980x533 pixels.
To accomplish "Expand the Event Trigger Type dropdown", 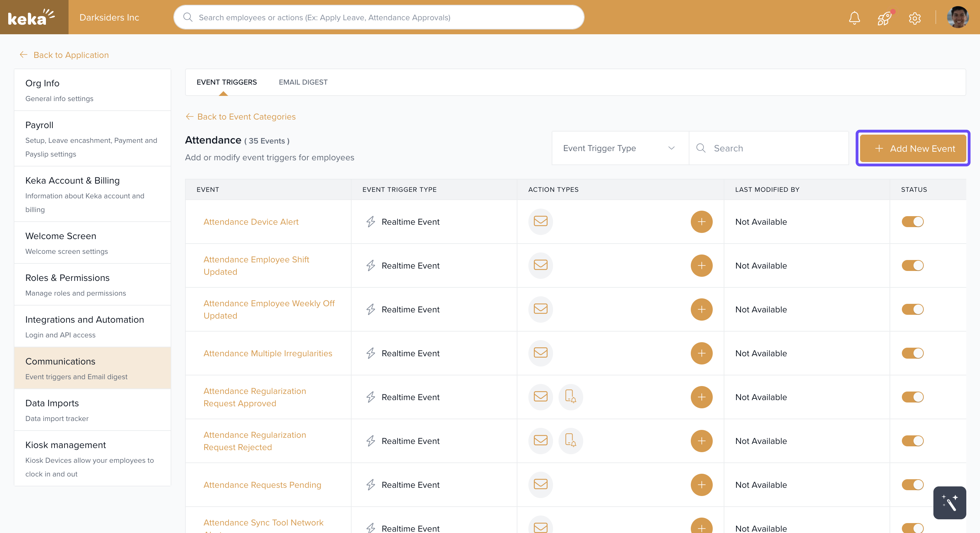I will [619, 148].
